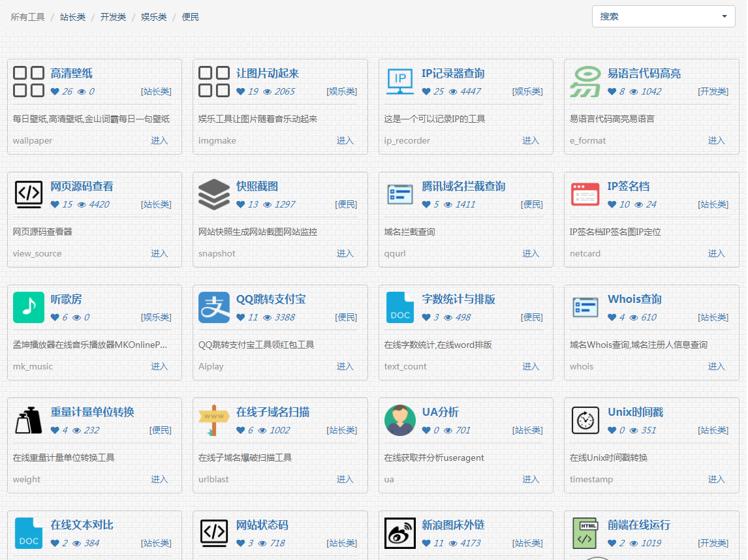This screenshot has width=748, height=560.
Task: Switch to the 便民 category
Action: 191,17
